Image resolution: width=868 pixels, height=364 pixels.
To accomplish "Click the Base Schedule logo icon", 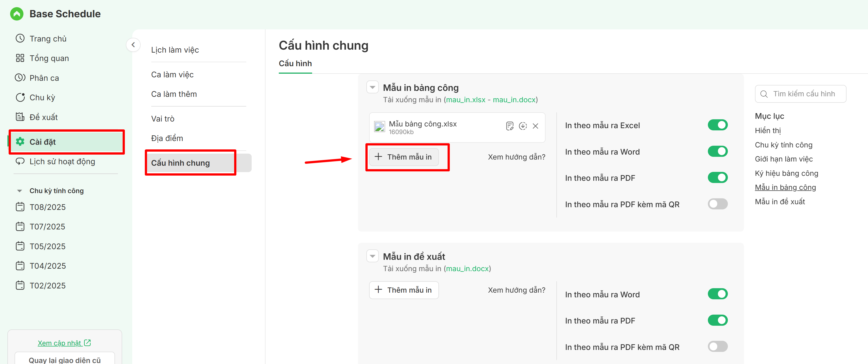I will (x=17, y=14).
